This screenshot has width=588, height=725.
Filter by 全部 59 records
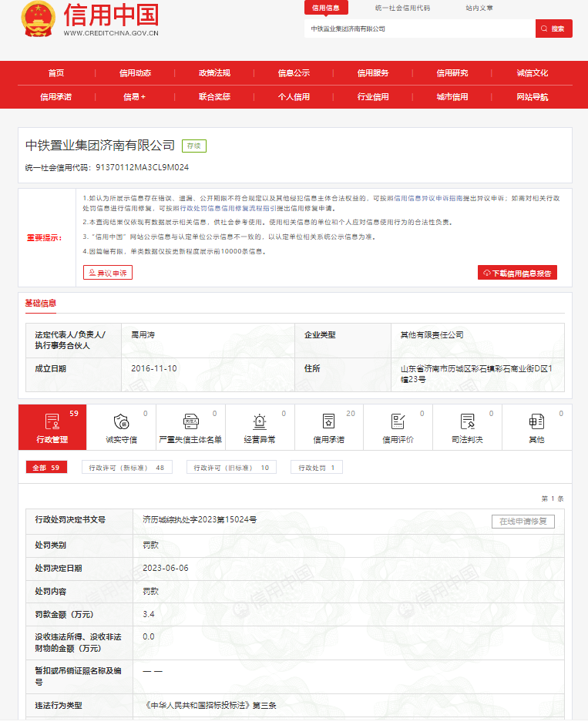coord(46,468)
